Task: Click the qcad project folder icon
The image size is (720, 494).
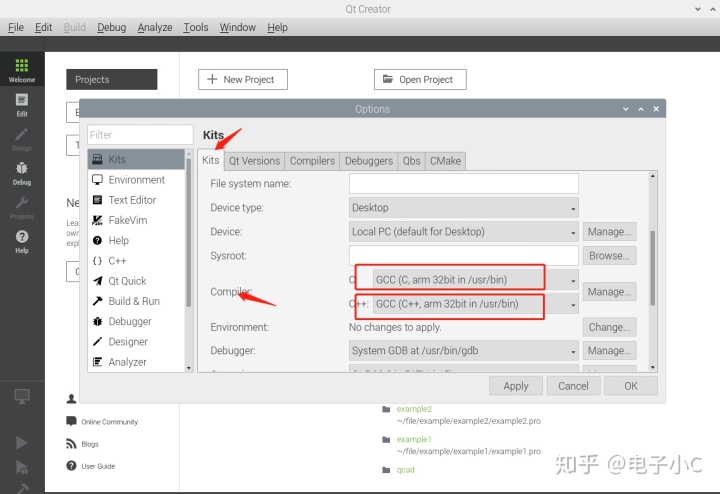Action: coord(386,470)
